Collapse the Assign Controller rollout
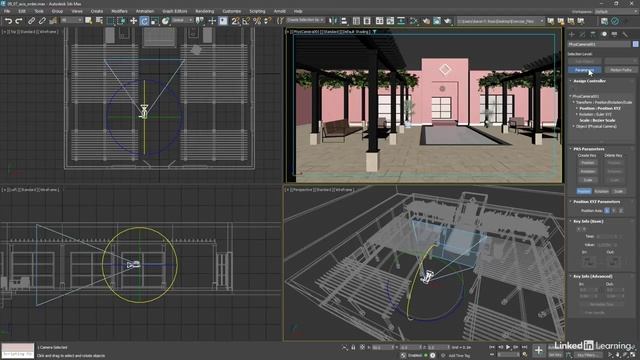The image size is (640, 360). [x=589, y=81]
